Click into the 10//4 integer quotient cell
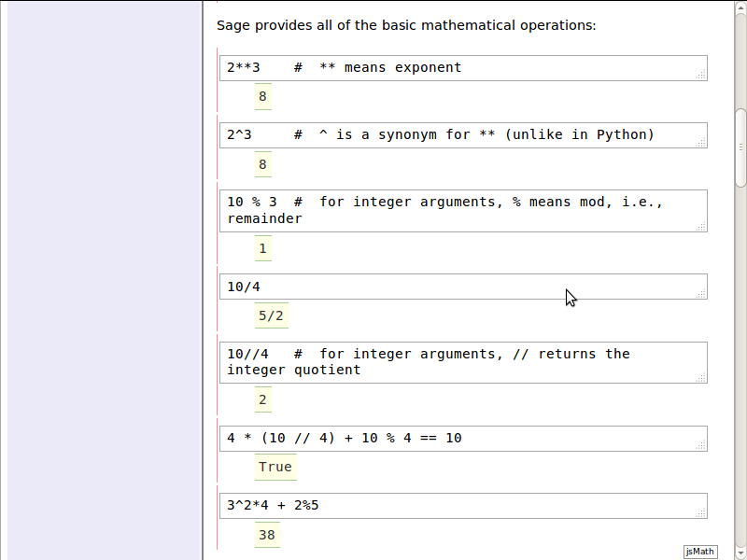 pos(458,362)
